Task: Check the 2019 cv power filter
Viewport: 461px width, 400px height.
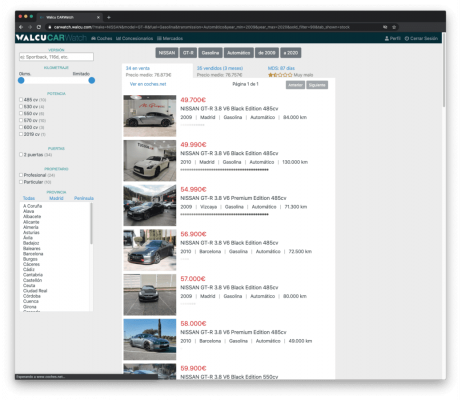Action: pyautogui.click(x=21, y=134)
